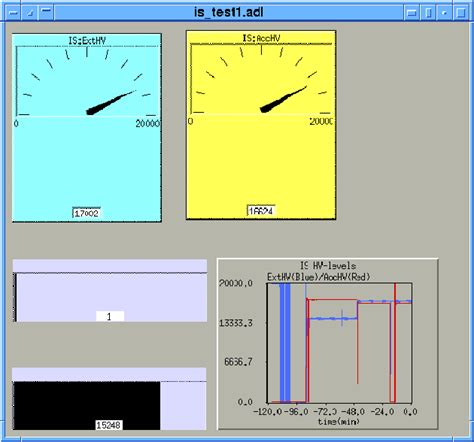Click the full maximize title bar button
This screenshot has height=442, width=474.
tap(461, 13)
